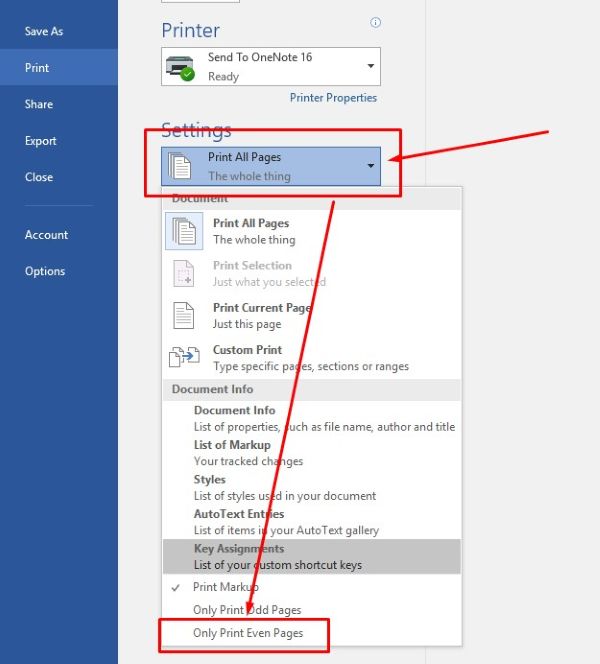Click the 'Printer' section heading

(191, 30)
